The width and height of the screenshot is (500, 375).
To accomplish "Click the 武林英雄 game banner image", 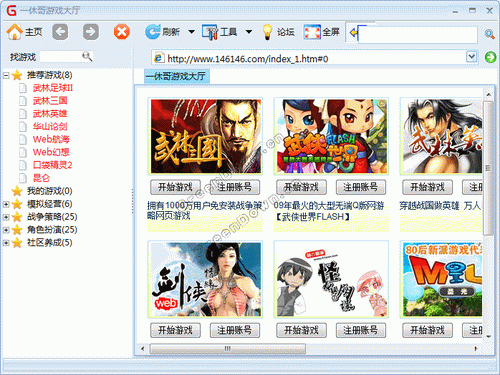I will [x=442, y=136].
